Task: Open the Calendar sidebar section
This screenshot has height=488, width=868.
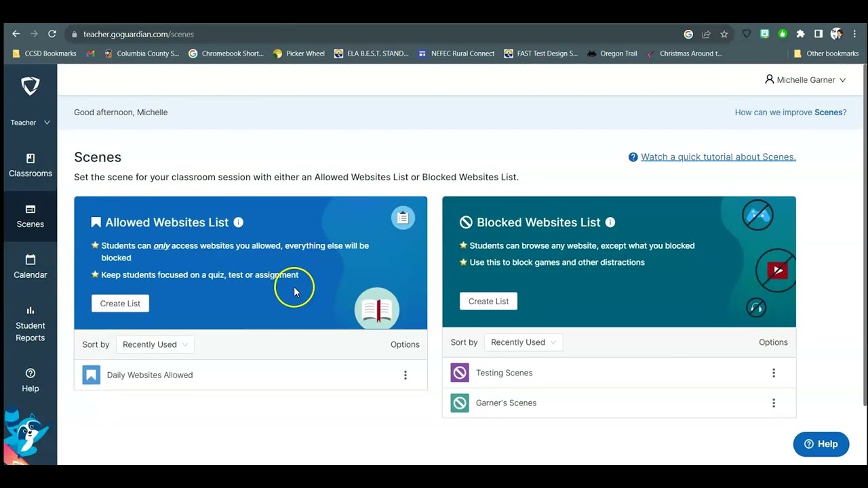Action: click(31, 267)
